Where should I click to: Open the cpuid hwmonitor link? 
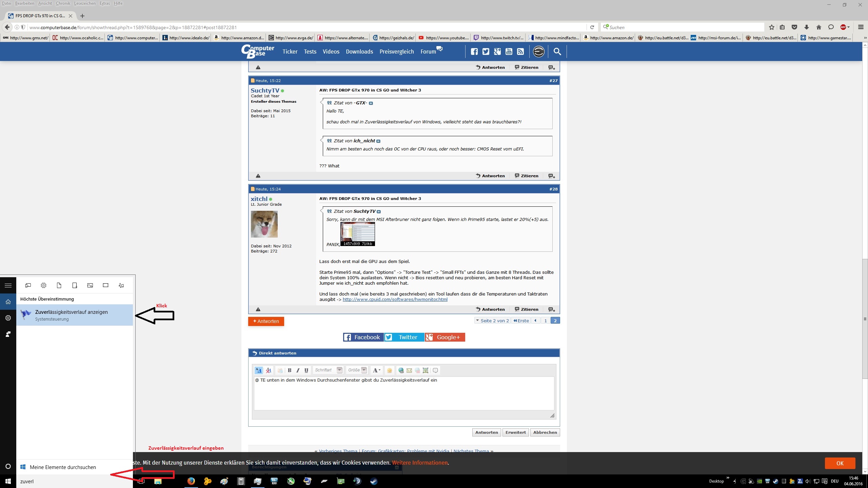pos(395,300)
